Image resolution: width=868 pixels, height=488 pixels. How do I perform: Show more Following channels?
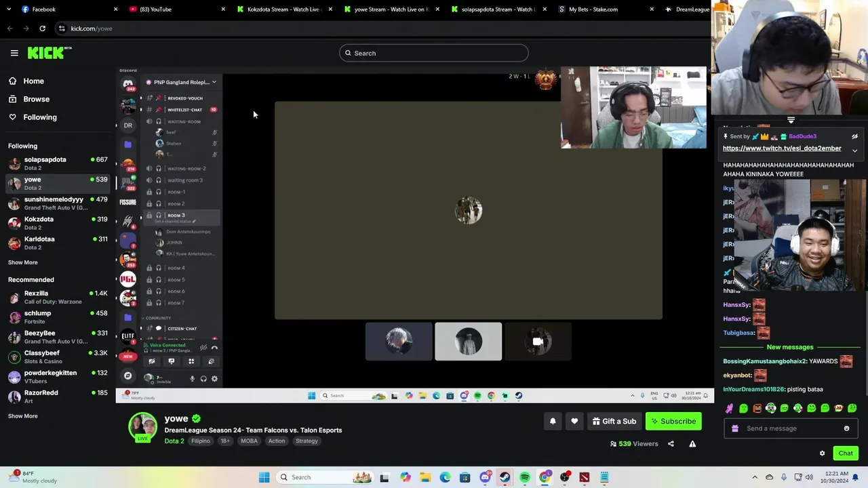pyautogui.click(x=23, y=262)
